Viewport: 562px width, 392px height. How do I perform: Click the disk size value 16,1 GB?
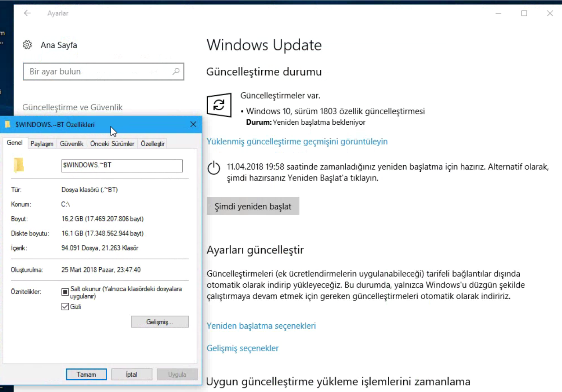[x=103, y=233]
